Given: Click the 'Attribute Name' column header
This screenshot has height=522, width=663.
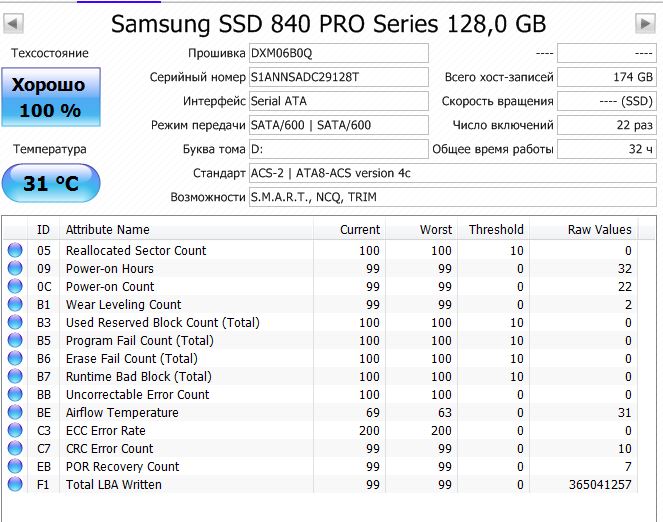Looking at the screenshot, I should click(x=107, y=229).
